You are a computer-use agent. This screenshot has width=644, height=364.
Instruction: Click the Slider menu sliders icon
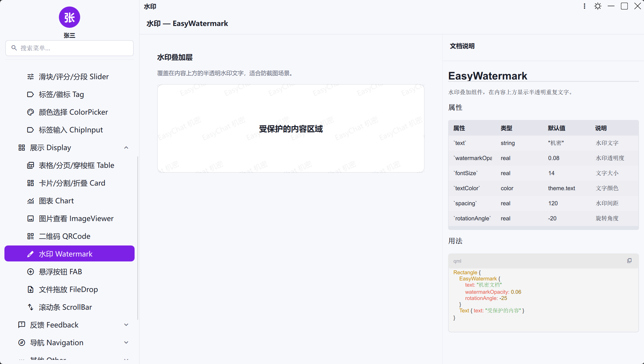coord(30,77)
